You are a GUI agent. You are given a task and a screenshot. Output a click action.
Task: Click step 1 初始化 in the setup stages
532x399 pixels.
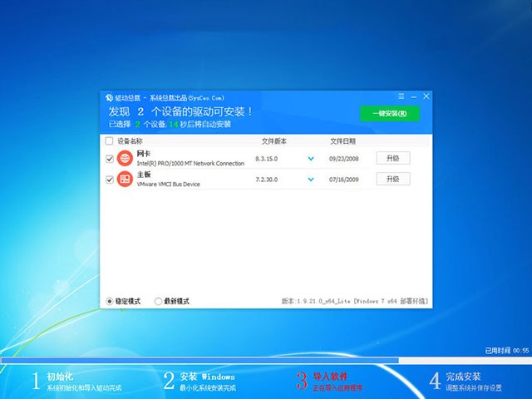[77, 382]
